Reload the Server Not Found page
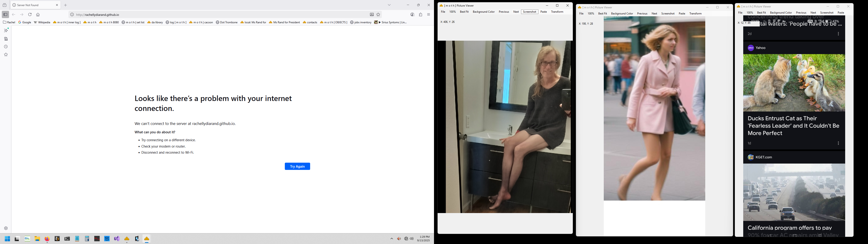 (30, 14)
